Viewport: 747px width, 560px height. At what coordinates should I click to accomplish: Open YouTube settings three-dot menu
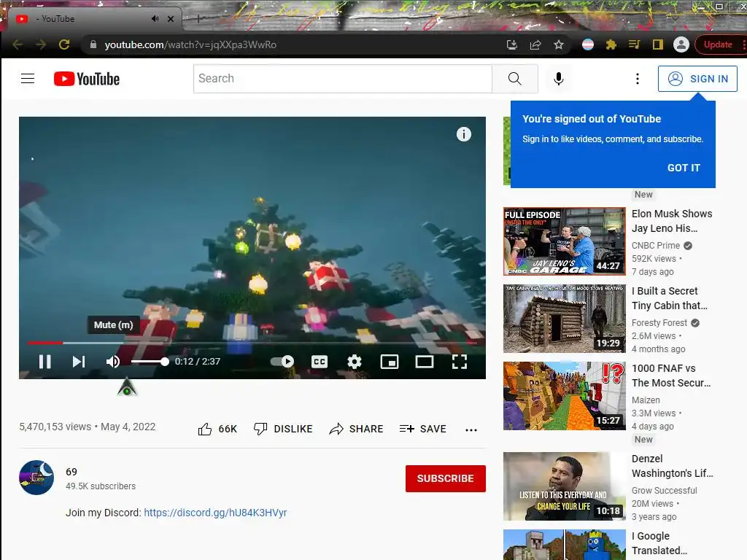[637, 79]
